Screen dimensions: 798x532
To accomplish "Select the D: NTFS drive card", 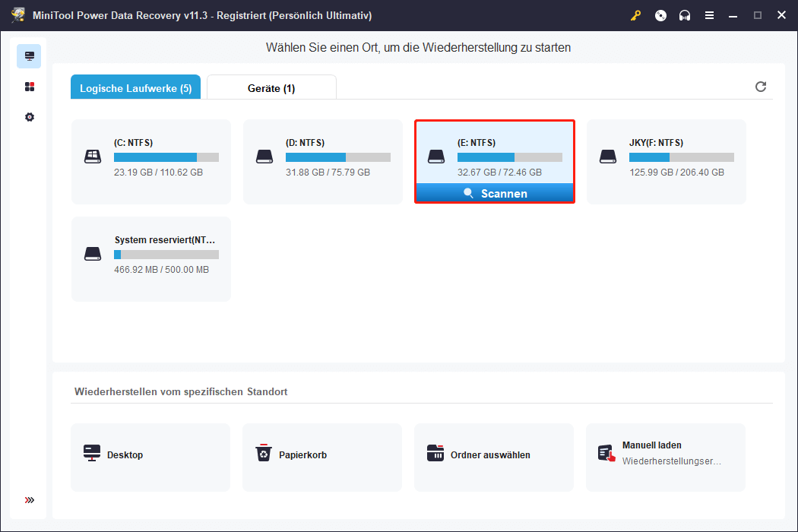I will (x=323, y=156).
